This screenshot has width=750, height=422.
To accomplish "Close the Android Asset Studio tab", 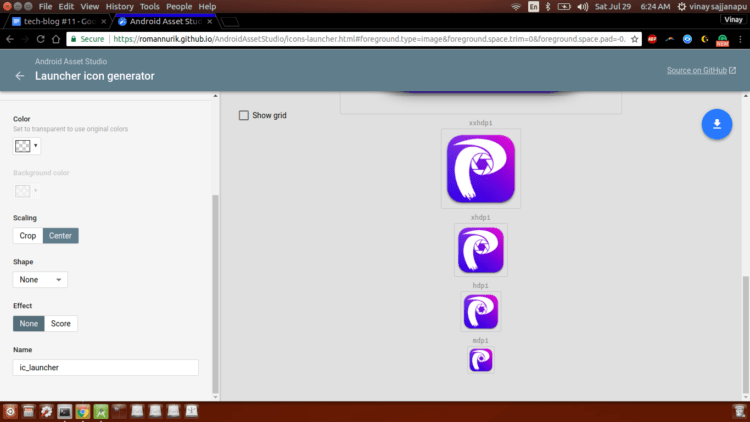I will [x=210, y=22].
